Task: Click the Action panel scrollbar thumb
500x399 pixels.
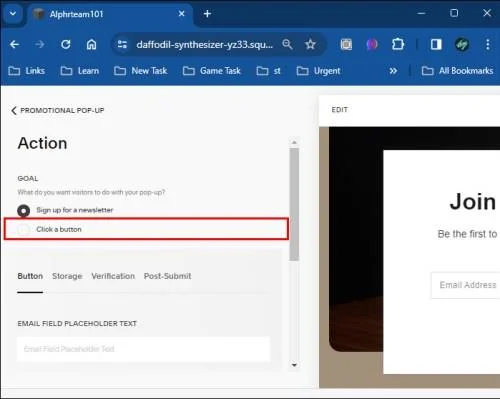Action: pos(294,204)
